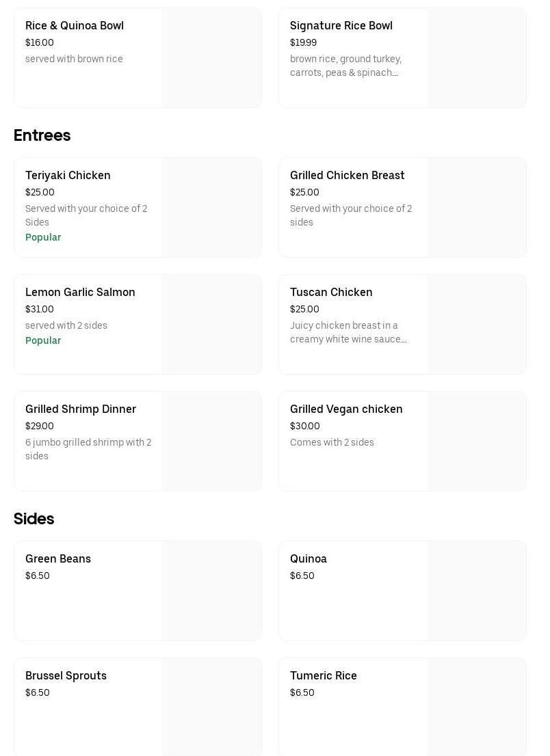The height and width of the screenshot is (756, 550).
Task: Open the Grilled Chicken Breast image thumbnail
Action: pyautogui.click(x=476, y=208)
